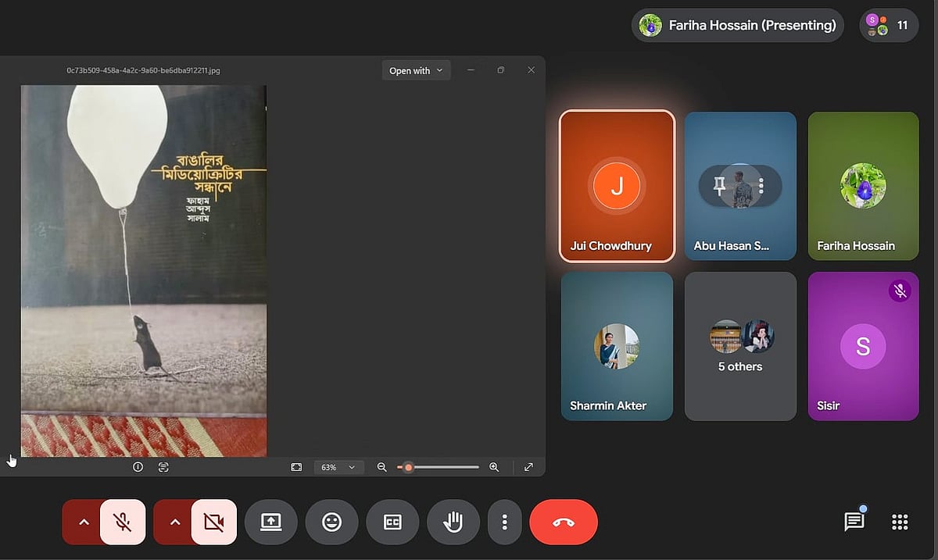The width and height of the screenshot is (938, 560).
Task: Click the present screen button
Action: (x=271, y=522)
